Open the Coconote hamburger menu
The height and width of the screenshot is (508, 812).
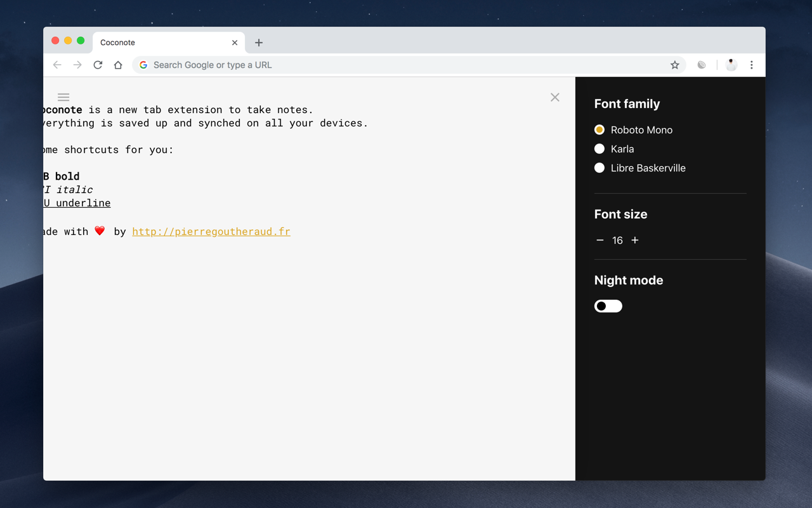(63, 97)
